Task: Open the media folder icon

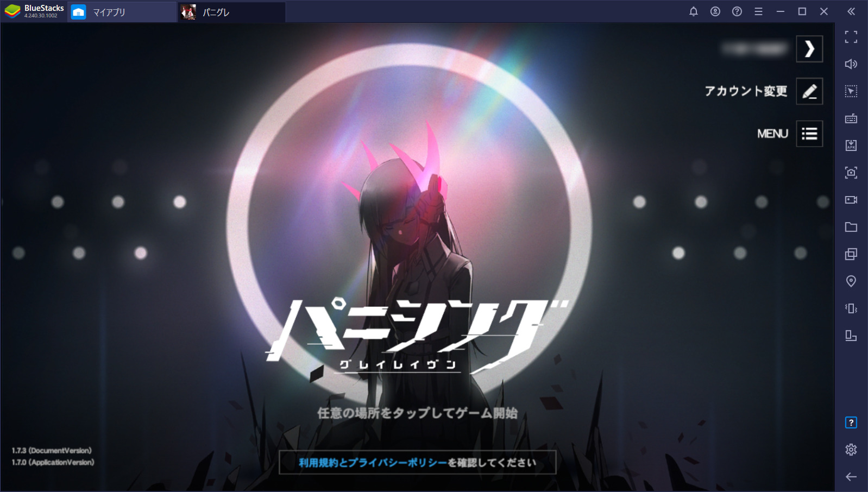Action: (x=851, y=227)
